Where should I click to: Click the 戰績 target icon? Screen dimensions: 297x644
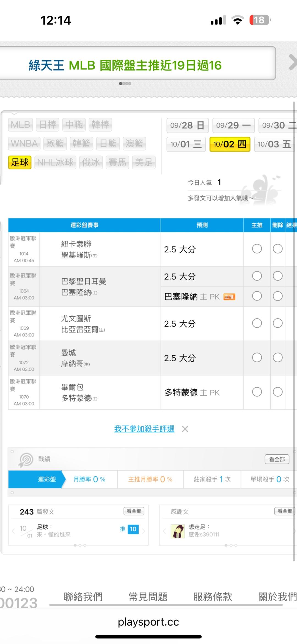click(26, 460)
